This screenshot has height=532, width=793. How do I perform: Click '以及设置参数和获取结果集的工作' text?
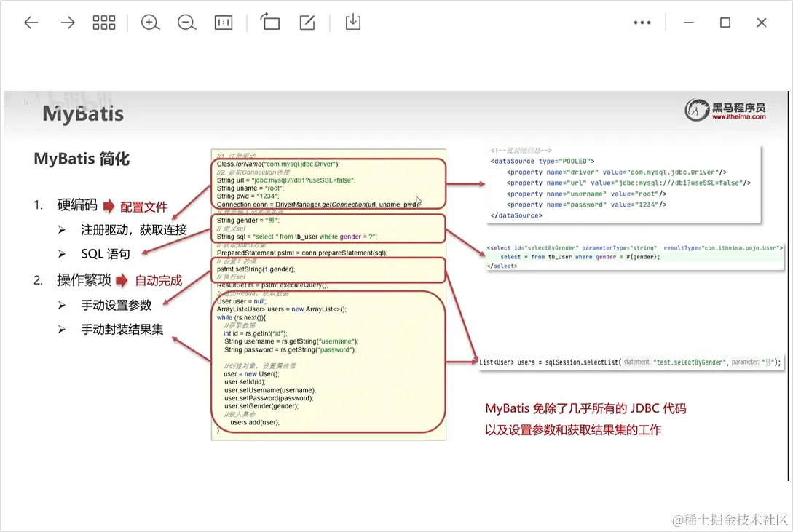tap(573, 430)
